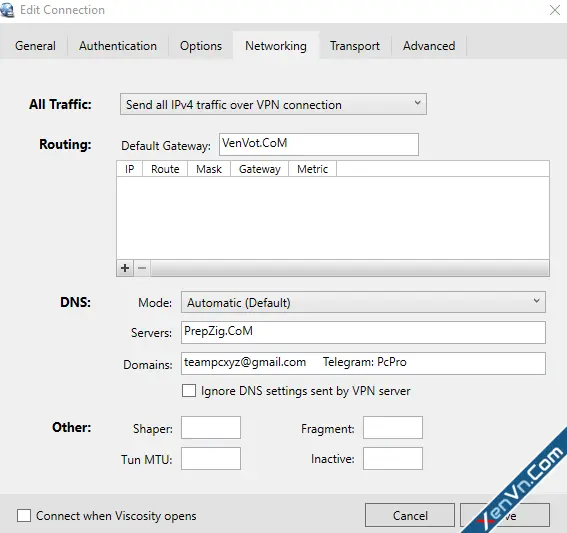Sort routes by Metric column
The image size is (567, 533).
[x=312, y=169]
